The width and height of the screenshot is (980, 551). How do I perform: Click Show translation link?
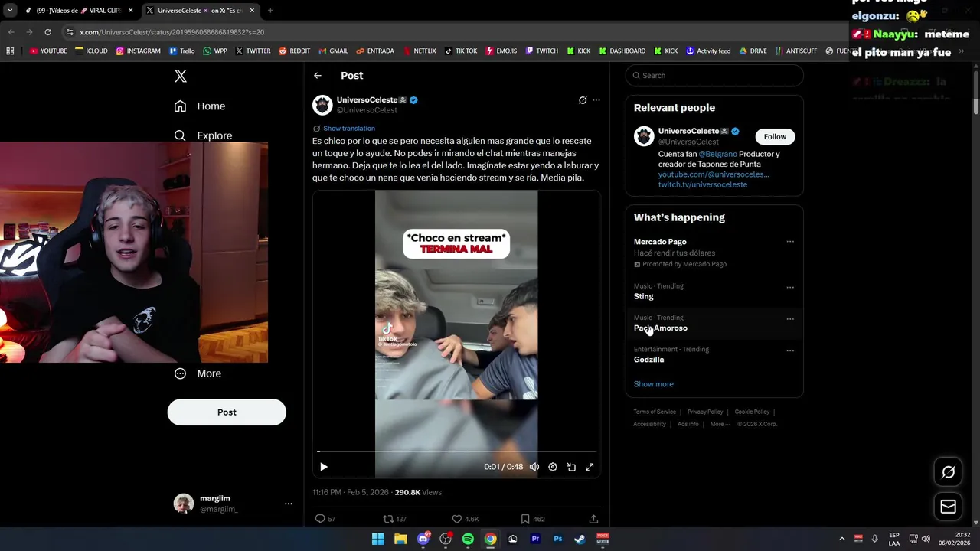pos(349,129)
